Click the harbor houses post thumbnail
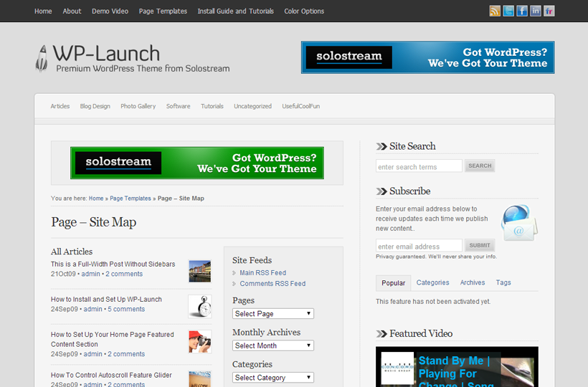This screenshot has width=588, height=387. 200,271
